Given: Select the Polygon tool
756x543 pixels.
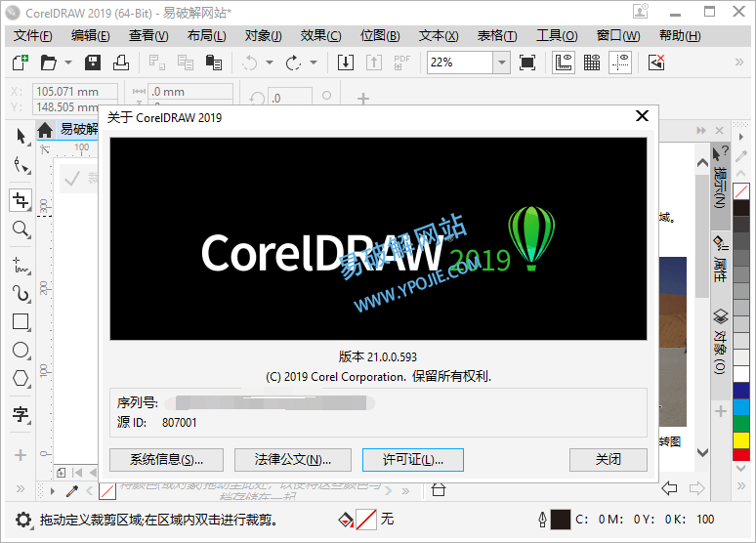Looking at the screenshot, I should (x=21, y=378).
